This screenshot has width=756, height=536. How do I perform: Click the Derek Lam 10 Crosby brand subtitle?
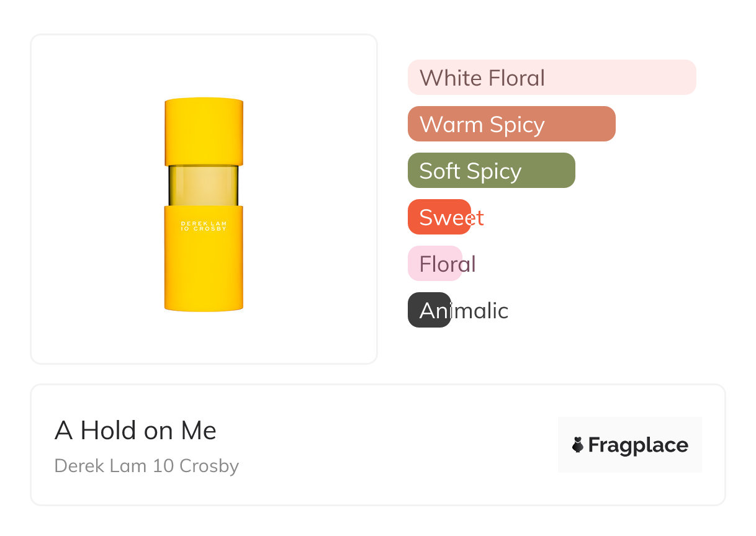click(146, 465)
